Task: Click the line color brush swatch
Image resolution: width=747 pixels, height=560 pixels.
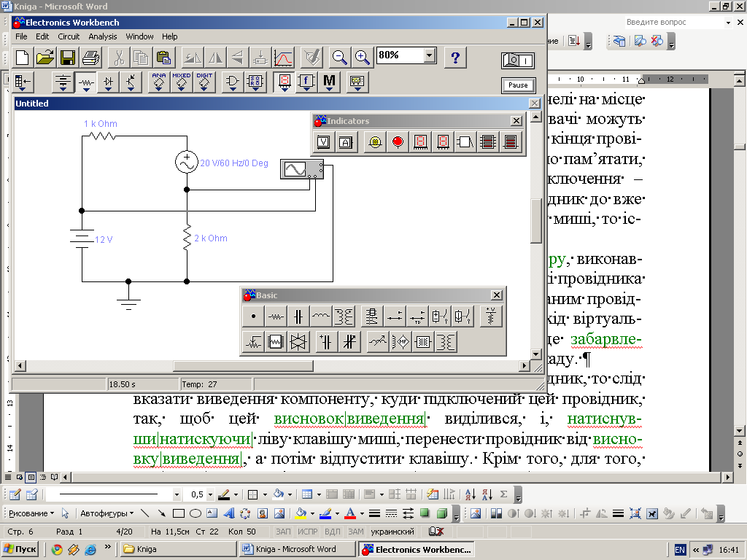Action: 325,513
